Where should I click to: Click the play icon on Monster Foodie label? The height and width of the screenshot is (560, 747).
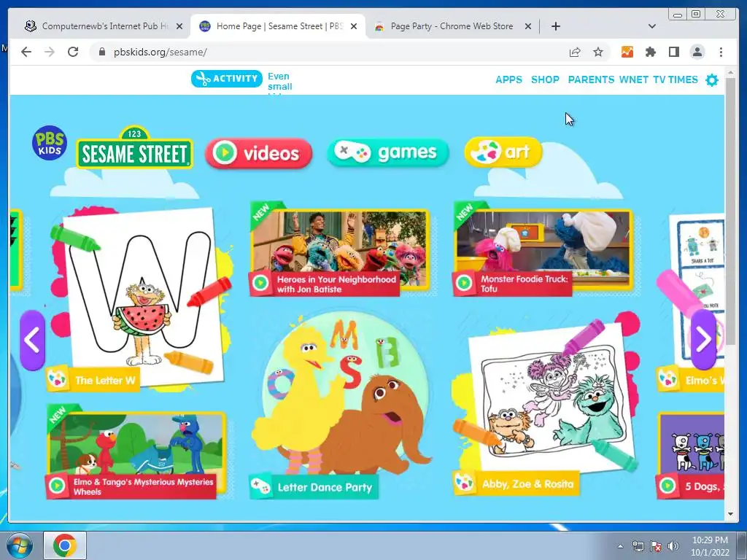point(464,283)
